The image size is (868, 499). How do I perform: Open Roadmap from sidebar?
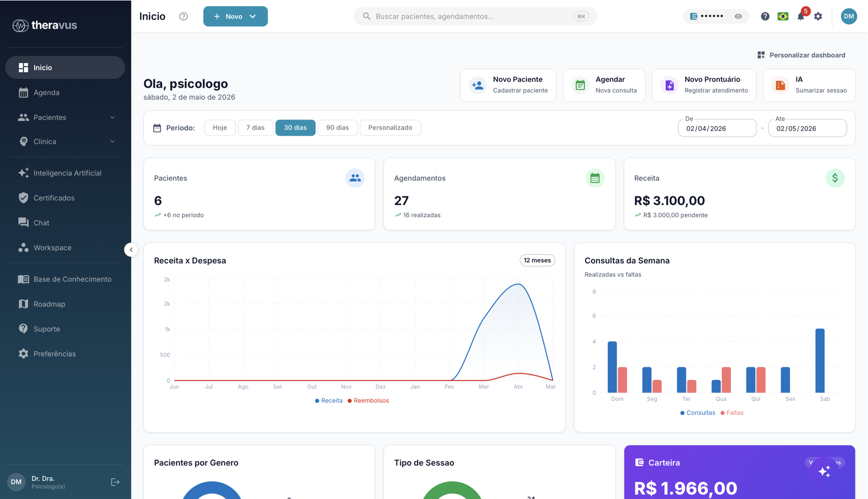(x=65, y=304)
